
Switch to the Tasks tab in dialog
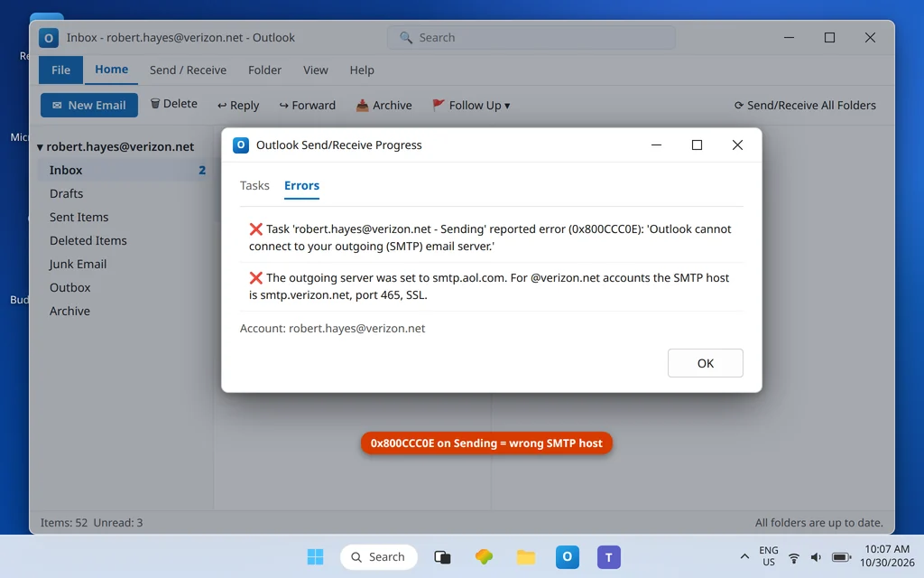click(x=254, y=185)
